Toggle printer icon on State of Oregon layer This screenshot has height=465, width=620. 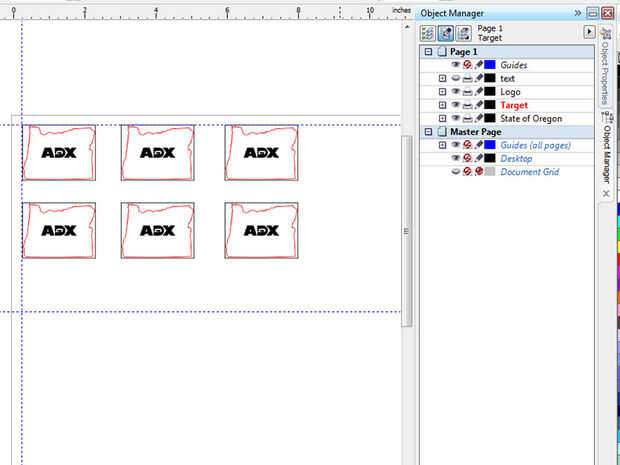467,118
